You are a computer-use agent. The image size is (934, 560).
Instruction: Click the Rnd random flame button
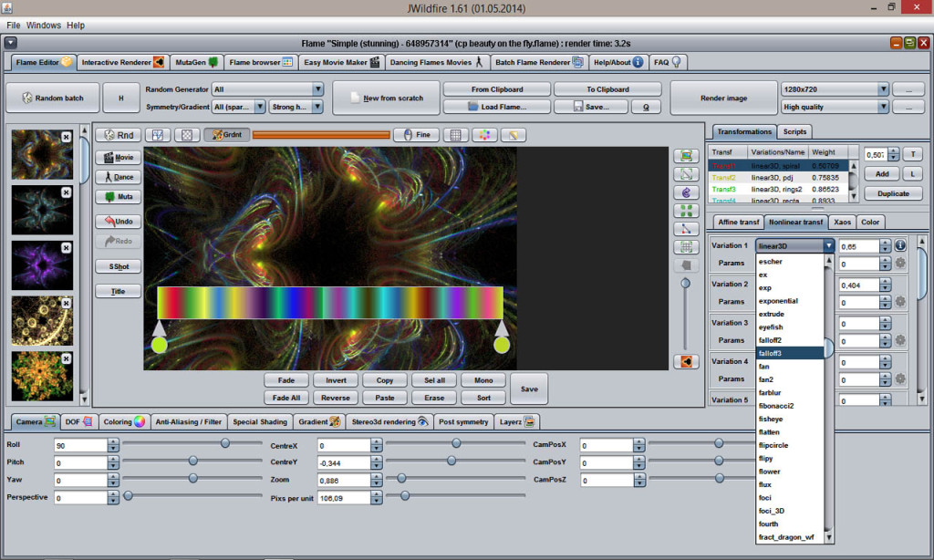click(x=119, y=135)
